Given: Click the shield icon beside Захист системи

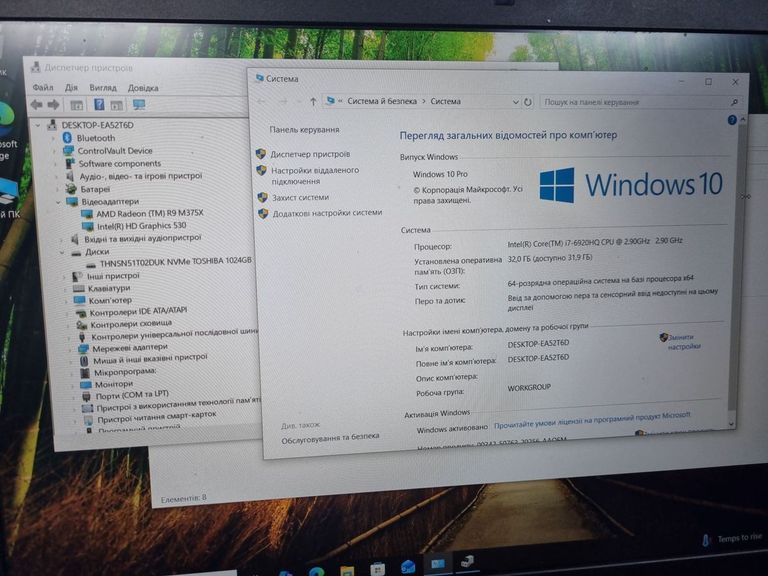Looking at the screenshot, I should click(x=263, y=197).
